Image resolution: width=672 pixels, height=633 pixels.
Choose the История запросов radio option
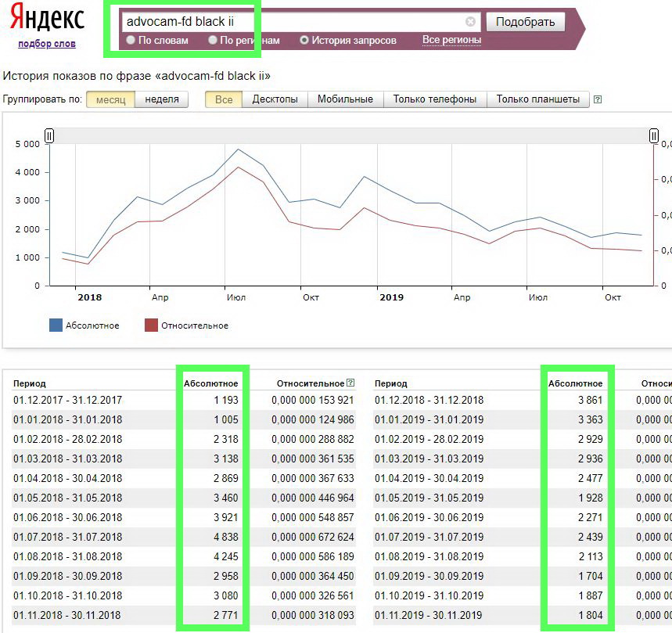click(304, 40)
